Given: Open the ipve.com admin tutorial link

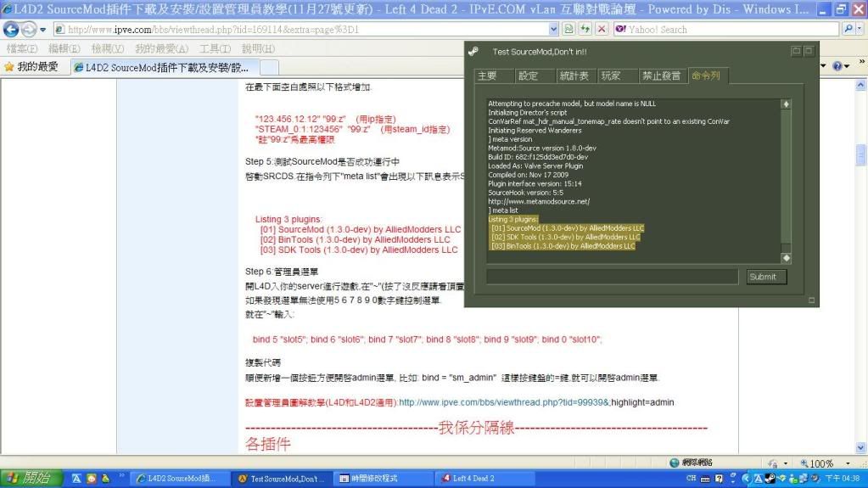Looking at the screenshot, I should coord(536,401).
